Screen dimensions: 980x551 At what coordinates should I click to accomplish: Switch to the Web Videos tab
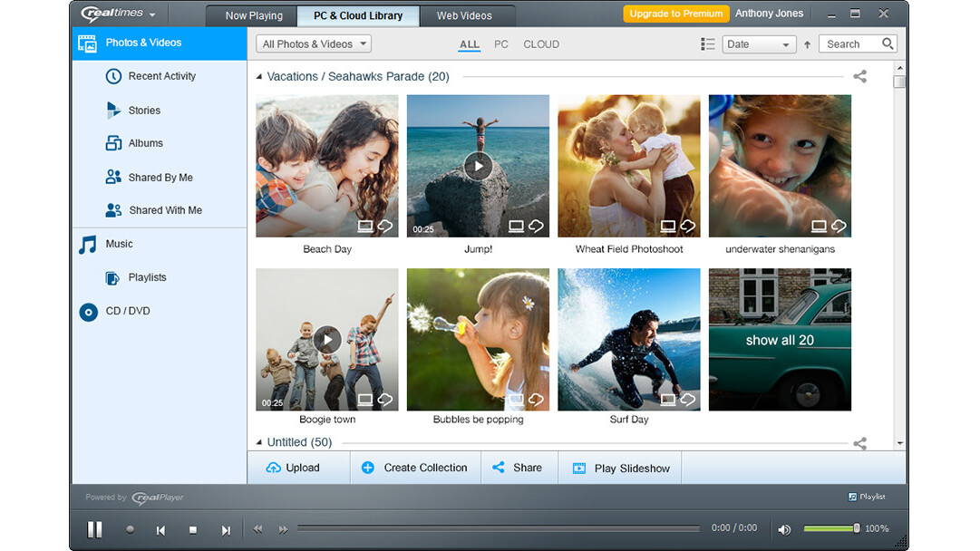[464, 15]
